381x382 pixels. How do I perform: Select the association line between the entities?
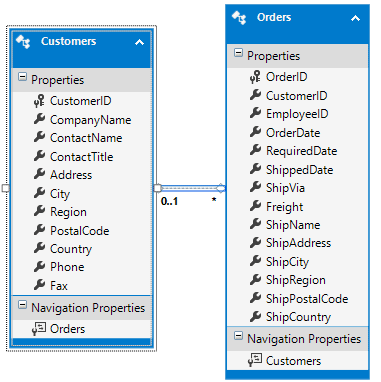pyautogui.click(x=190, y=188)
